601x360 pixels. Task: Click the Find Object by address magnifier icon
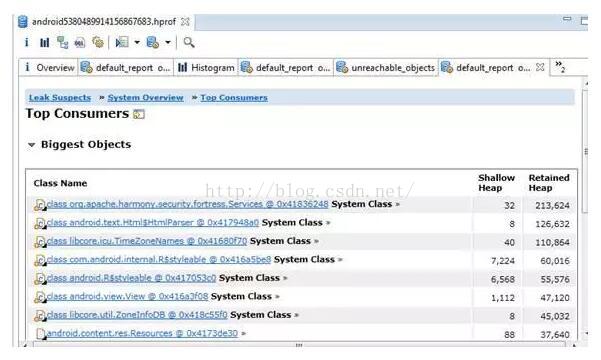[x=189, y=42]
